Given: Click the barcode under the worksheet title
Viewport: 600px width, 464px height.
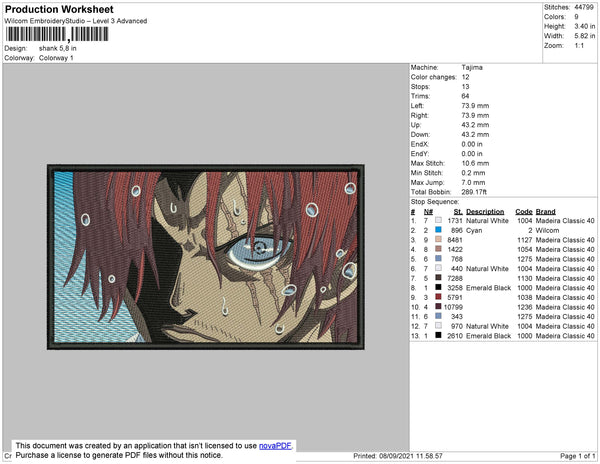Looking at the screenshot, I should [57, 34].
